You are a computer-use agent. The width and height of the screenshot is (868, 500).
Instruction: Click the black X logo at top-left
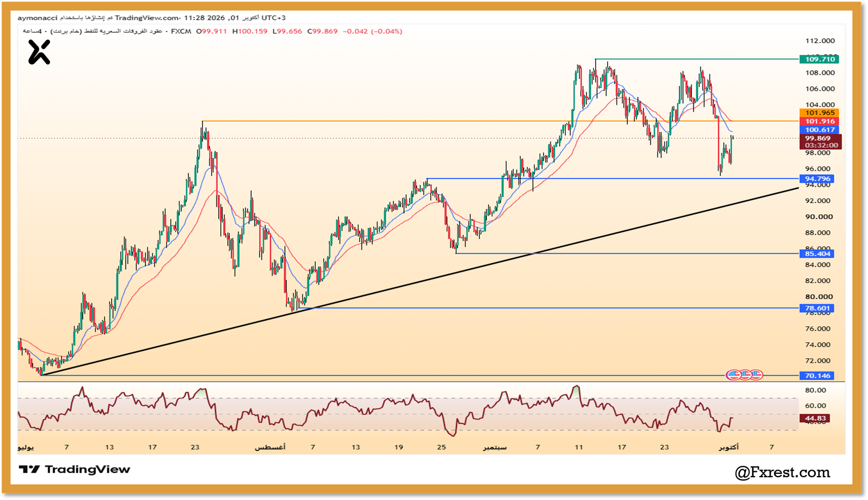coord(39,53)
